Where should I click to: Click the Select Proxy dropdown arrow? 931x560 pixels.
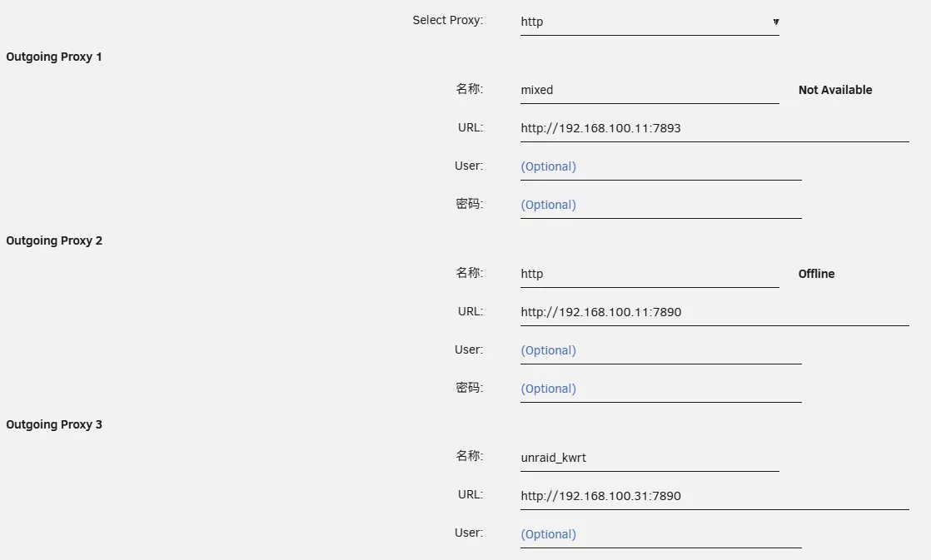click(775, 22)
